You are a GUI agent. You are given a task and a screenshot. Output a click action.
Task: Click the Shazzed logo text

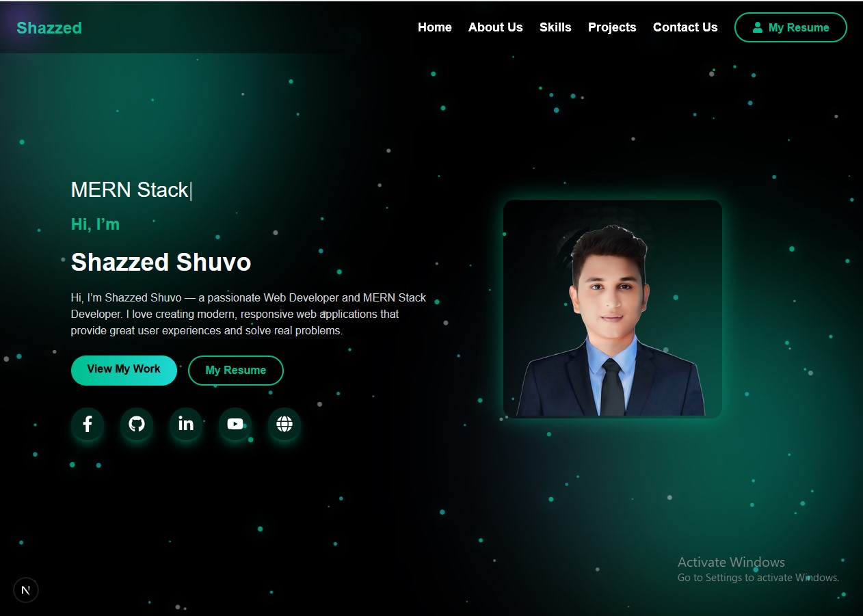point(49,28)
